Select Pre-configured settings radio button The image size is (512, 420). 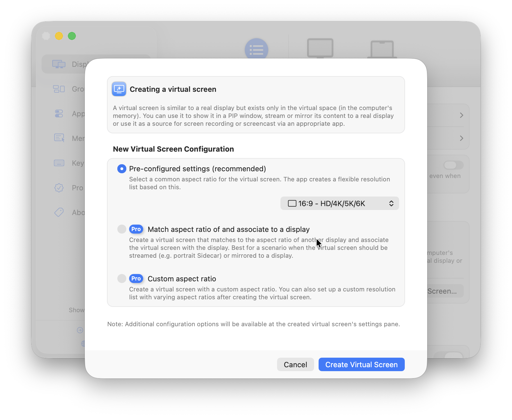pyautogui.click(x=122, y=169)
